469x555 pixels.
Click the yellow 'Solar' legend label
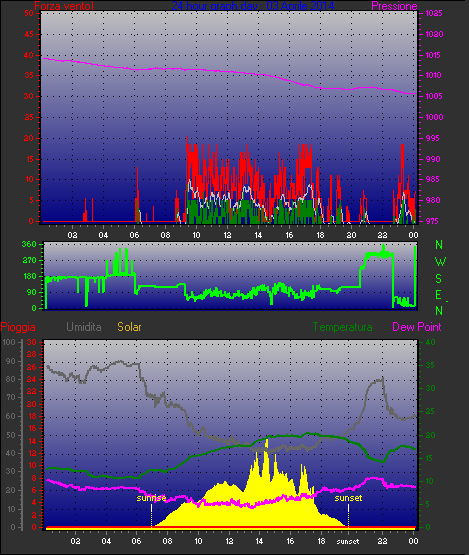click(129, 327)
